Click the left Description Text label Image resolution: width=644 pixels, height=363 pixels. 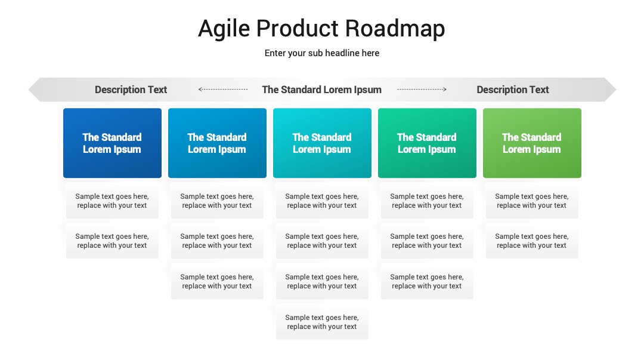(x=131, y=90)
